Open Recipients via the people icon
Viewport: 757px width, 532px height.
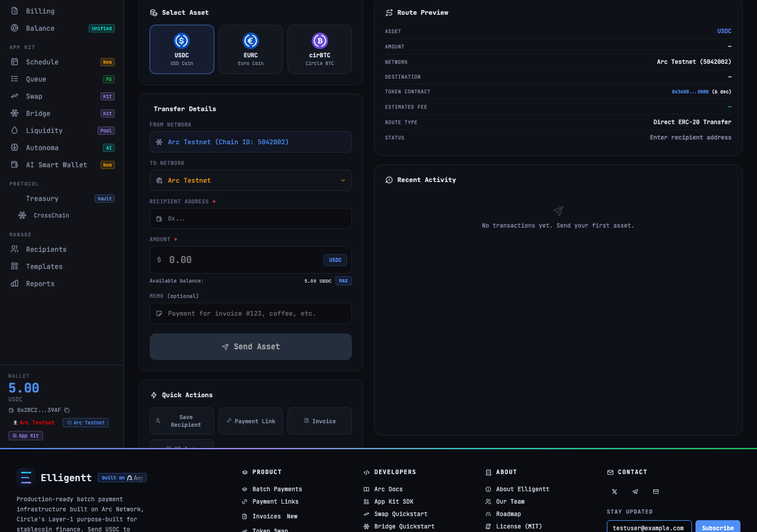pos(14,249)
